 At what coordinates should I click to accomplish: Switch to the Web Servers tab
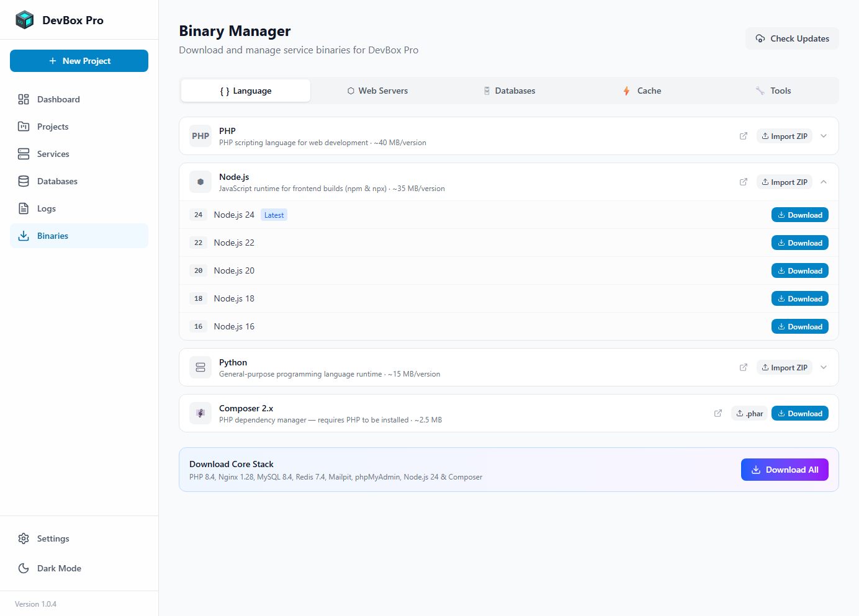(x=377, y=91)
